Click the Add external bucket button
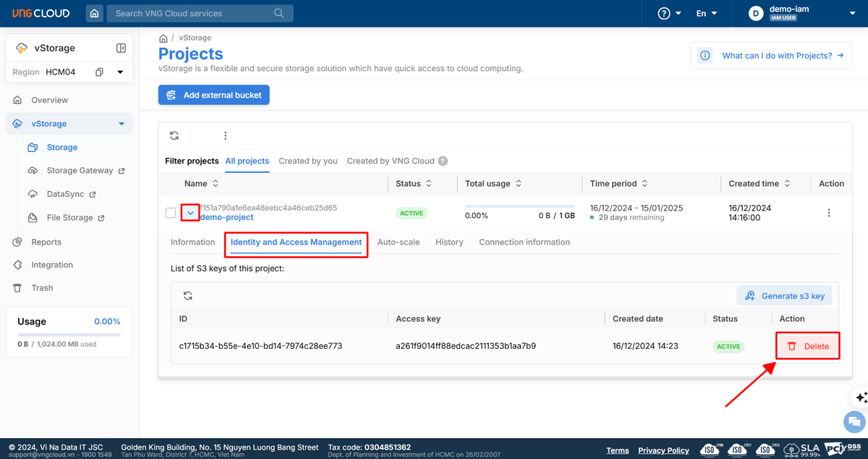This screenshot has width=868, height=459. click(214, 95)
